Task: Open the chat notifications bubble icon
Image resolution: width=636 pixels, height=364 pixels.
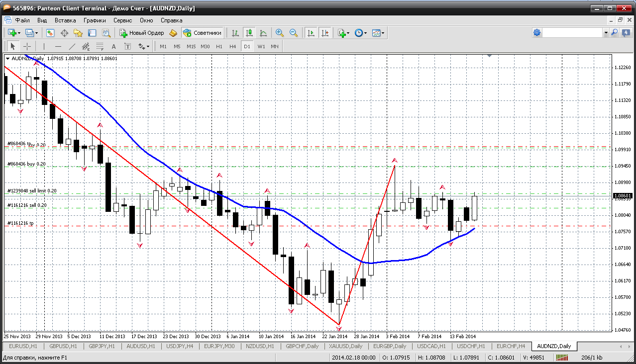Action: [625, 32]
